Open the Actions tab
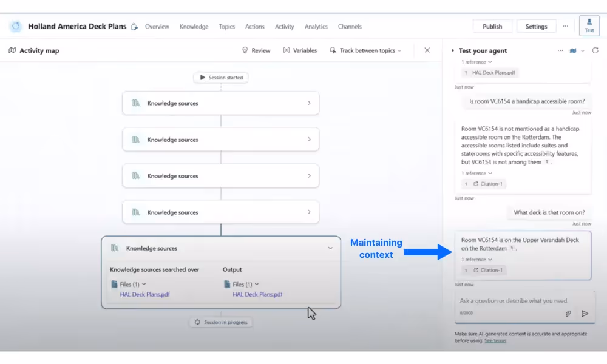 point(255,26)
